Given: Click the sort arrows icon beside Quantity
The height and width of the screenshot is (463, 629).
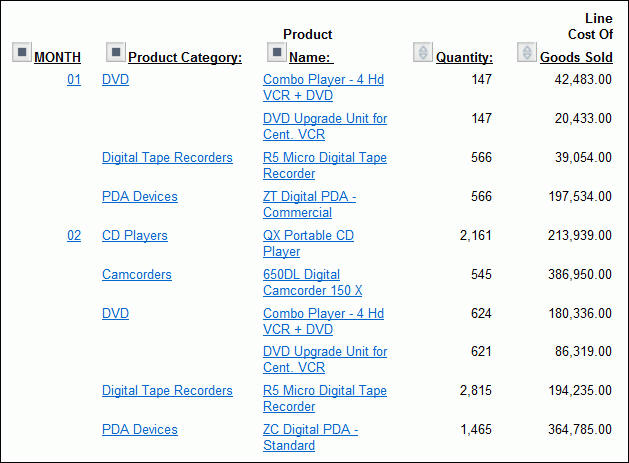Looking at the screenshot, I should pos(423,52).
